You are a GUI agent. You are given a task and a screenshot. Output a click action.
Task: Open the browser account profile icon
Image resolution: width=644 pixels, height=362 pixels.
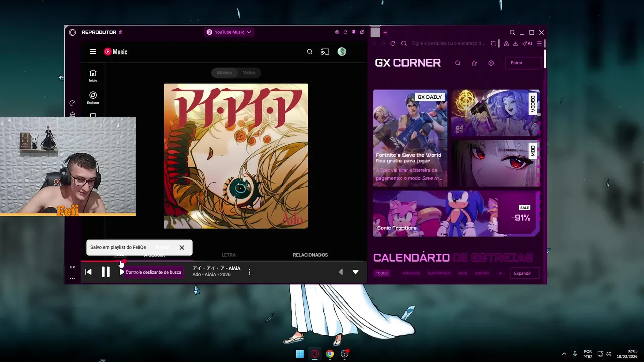506,44
